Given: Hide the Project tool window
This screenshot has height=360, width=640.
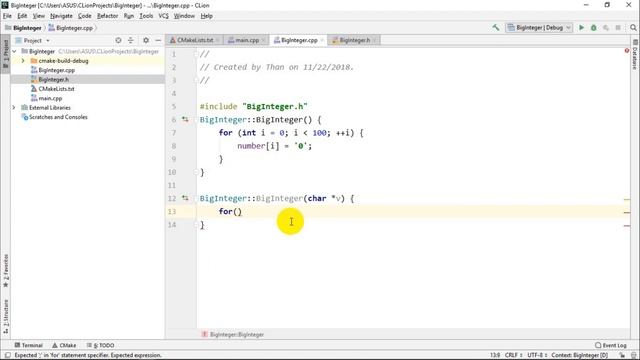Looking at the screenshot, I should 158,40.
